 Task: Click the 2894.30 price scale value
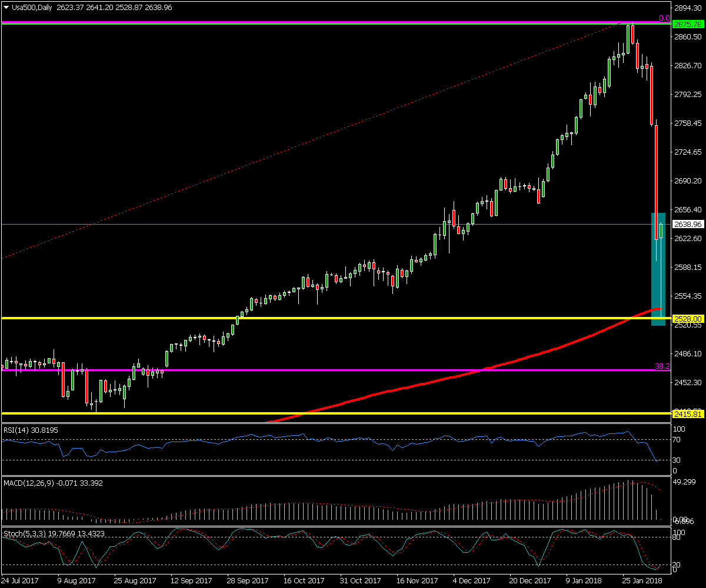688,8
